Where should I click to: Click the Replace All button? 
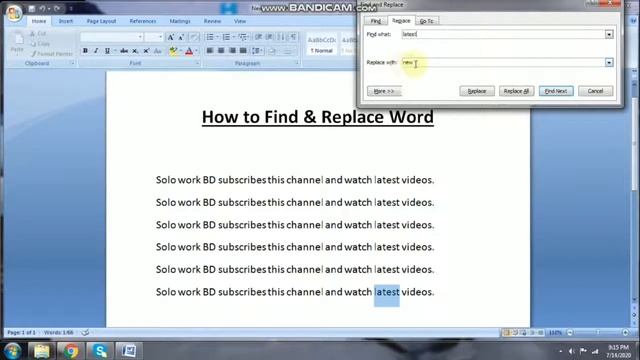click(x=516, y=91)
